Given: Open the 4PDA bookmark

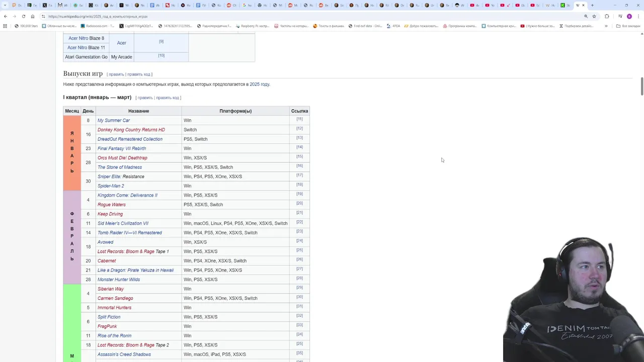Looking at the screenshot, I should [x=393, y=26].
